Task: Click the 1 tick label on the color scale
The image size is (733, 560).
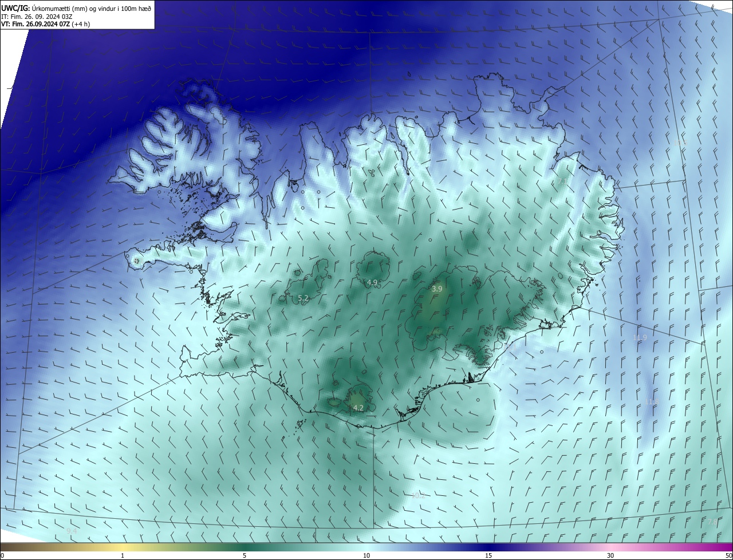Action: 123,555
